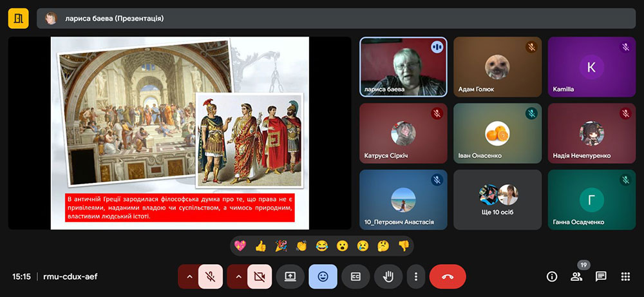
Task: Open the activities grid icon
Action: [625, 276]
